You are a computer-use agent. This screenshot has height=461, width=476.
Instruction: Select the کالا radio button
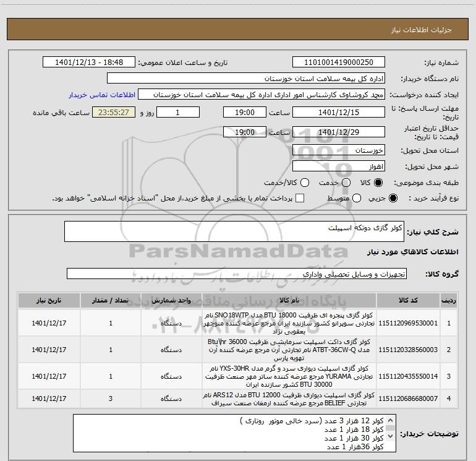(x=378, y=183)
